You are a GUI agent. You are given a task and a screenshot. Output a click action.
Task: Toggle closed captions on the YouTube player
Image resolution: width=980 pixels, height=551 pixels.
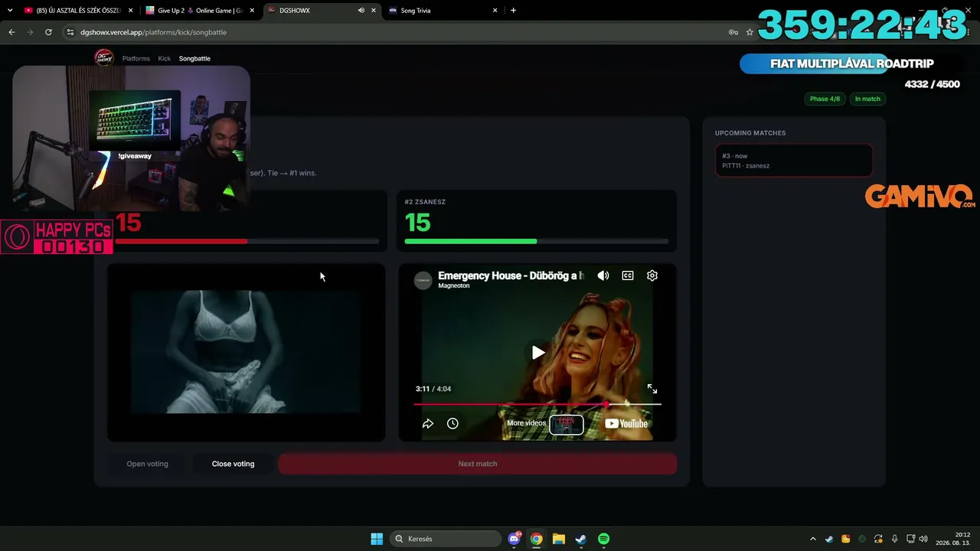point(628,275)
